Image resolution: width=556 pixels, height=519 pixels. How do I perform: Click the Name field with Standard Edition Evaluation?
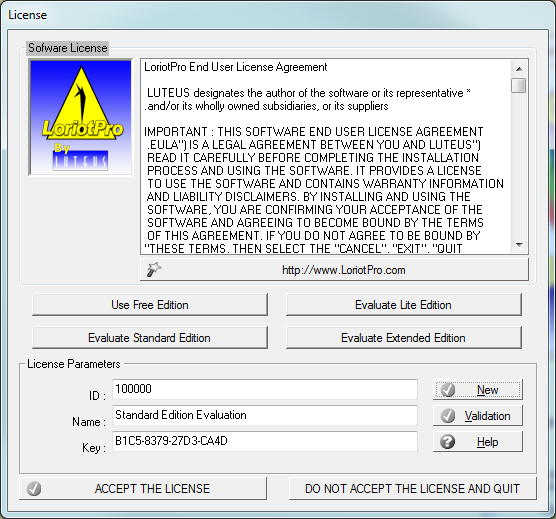point(265,415)
